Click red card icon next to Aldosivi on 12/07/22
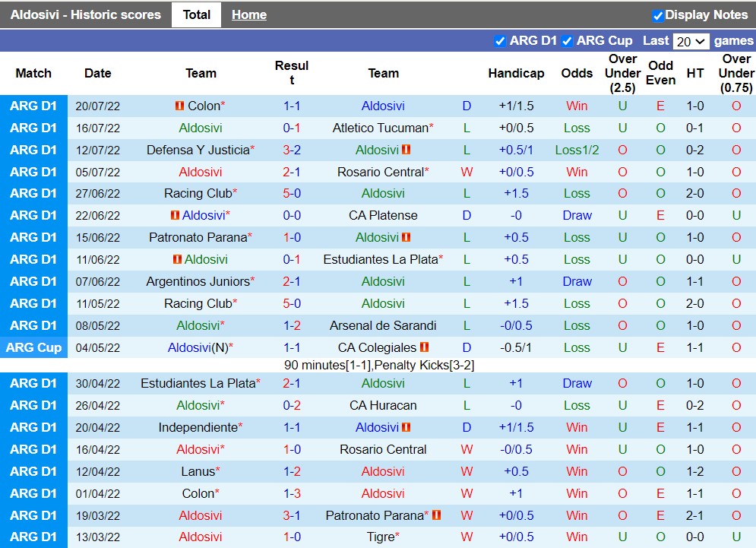The image size is (756, 548). (x=406, y=150)
